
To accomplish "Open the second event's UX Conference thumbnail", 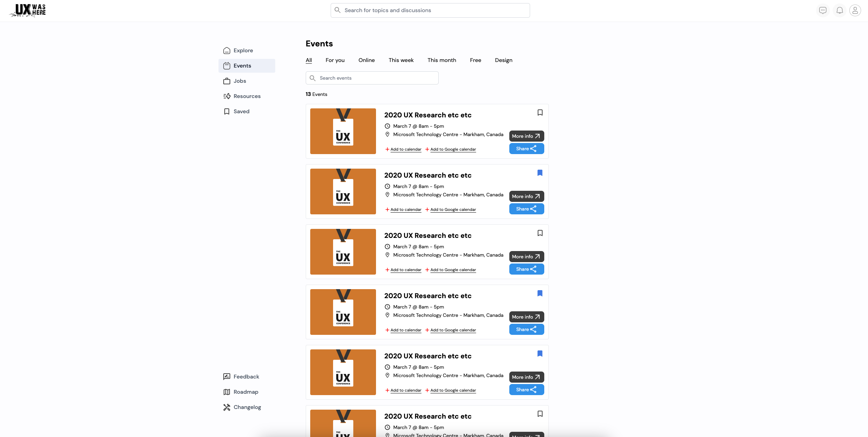I will [x=343, y=191].
